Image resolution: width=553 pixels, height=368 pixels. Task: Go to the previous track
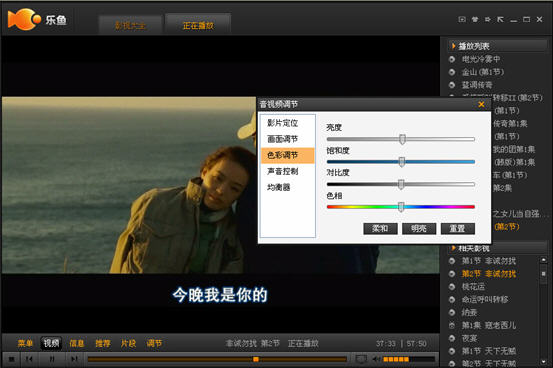tap(29, 359)
